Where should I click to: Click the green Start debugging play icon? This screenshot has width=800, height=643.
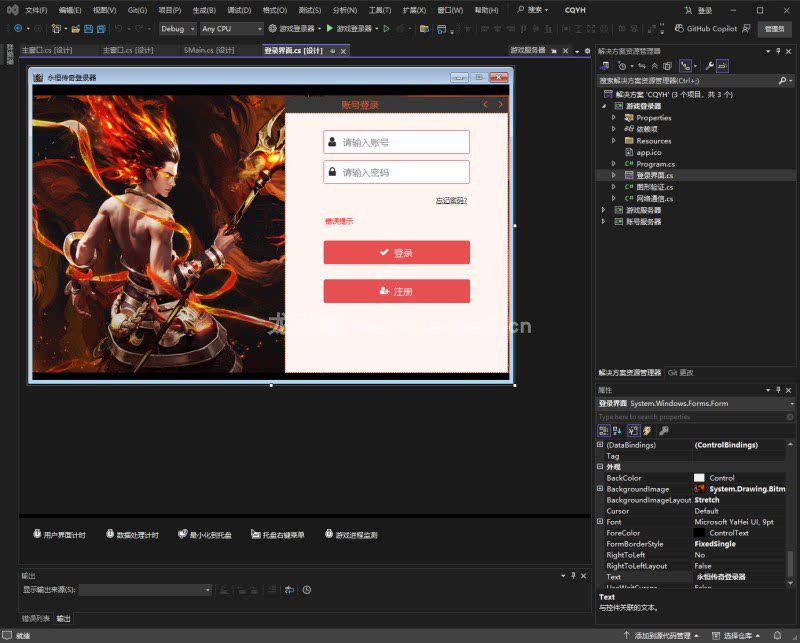click(330, 29)
